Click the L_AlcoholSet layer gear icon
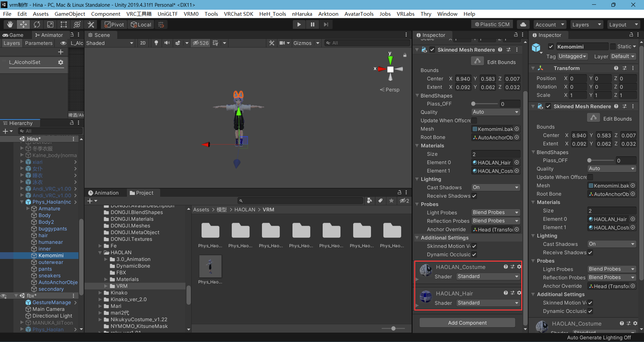644x342 pixels. [61, 62]
